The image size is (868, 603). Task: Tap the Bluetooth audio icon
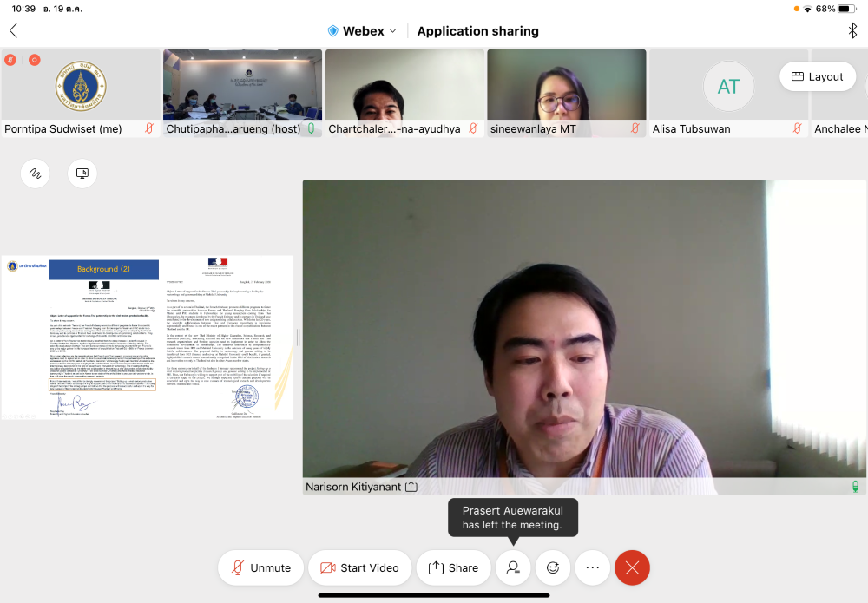852,30
